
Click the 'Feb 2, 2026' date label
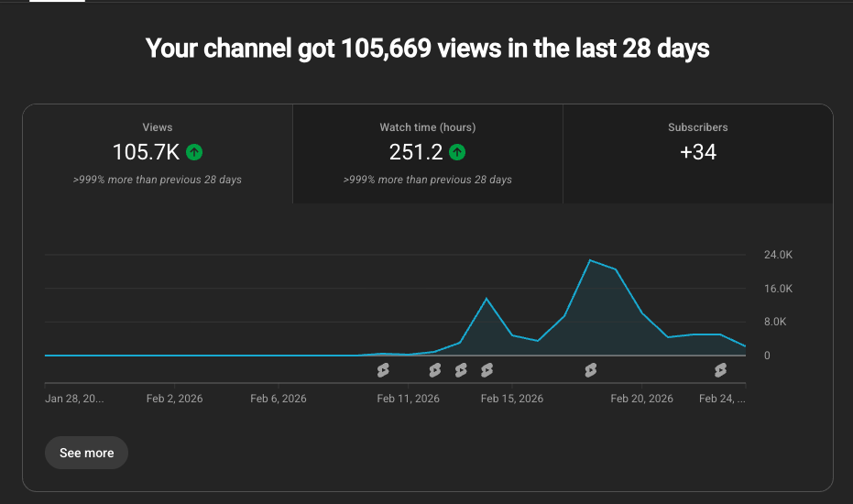[x=175, y=399]
